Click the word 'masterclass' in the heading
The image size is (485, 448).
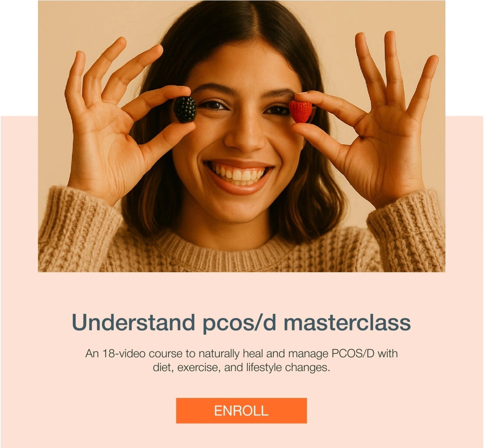[347, 322]
